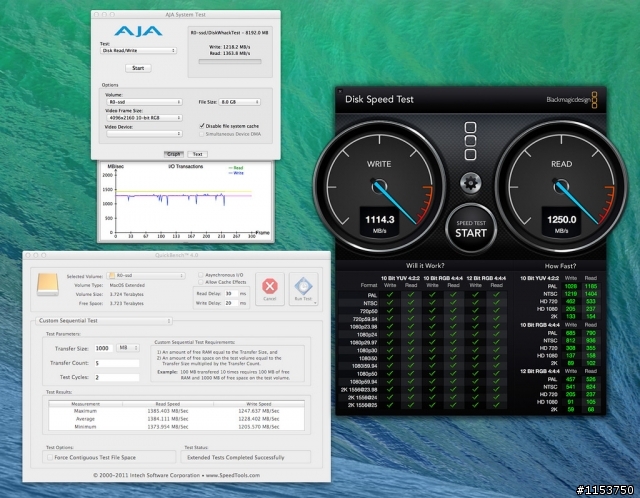Click the 1250.0 MB/s read readout
The height and width of the screenshot is (498, 640).
click(x=562, y=223)
